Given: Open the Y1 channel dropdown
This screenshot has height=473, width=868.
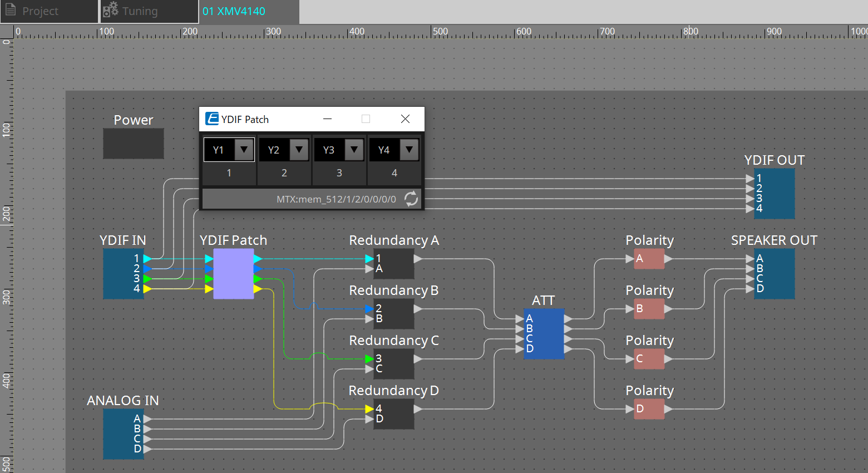Looking at the screenshot, I should click(244, 150).
